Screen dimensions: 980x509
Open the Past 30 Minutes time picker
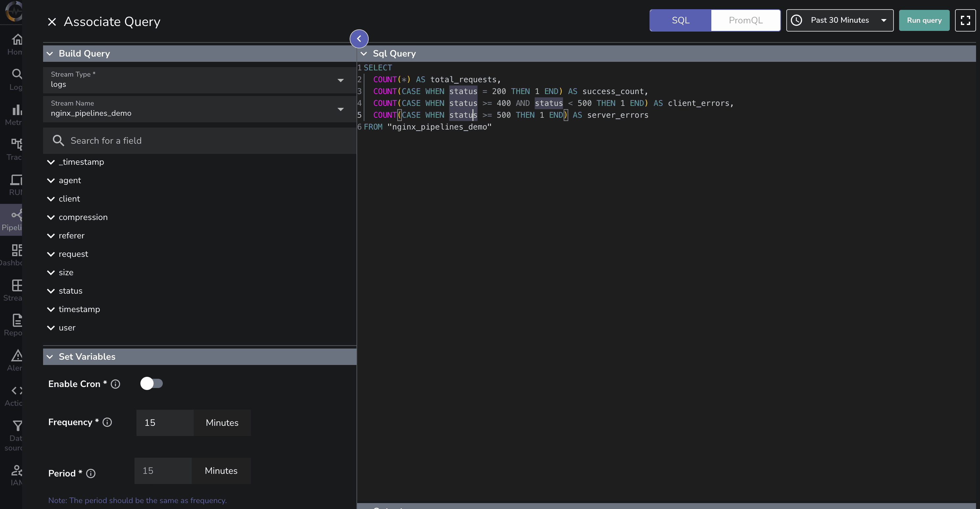(x=839, y=20)
